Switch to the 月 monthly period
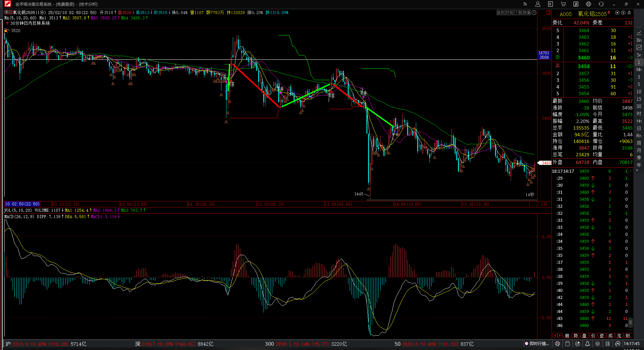Image resolution: width=644 pixels, height=350 pixels. tap(639, 150)
